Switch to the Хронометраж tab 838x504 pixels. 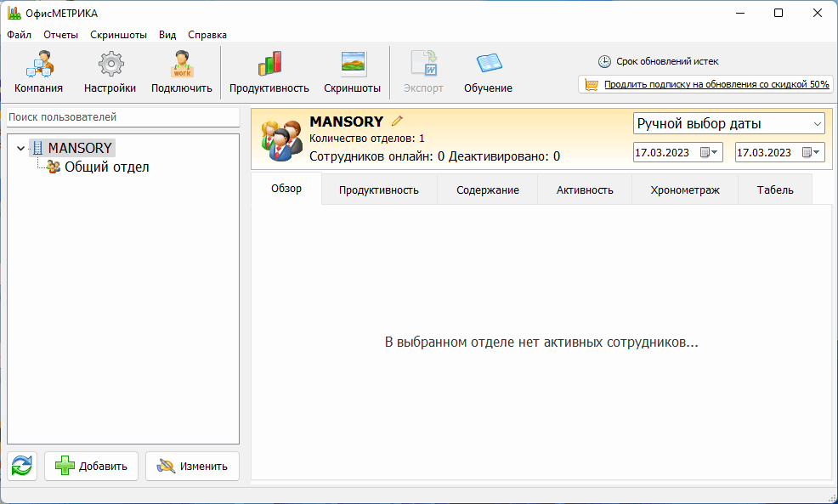click(x=685, y=190)
